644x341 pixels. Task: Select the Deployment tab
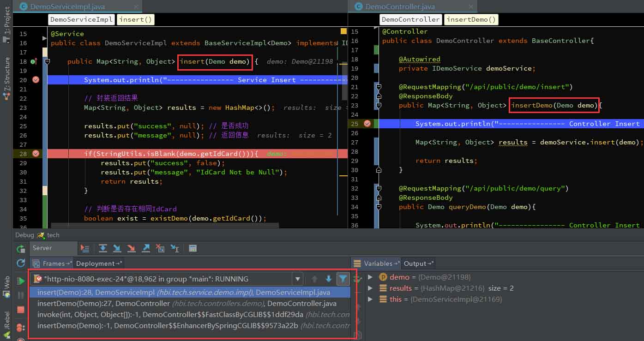pyautogui.click(x=99, y=263)
